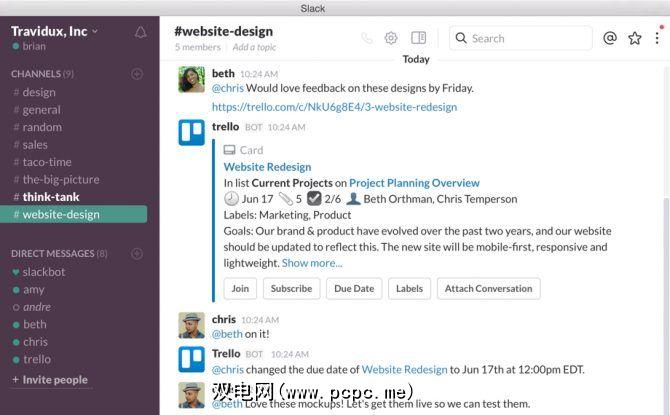Click the checklist checkbox icon 2/6
This screenshot has width=670, height=415.
314,199
